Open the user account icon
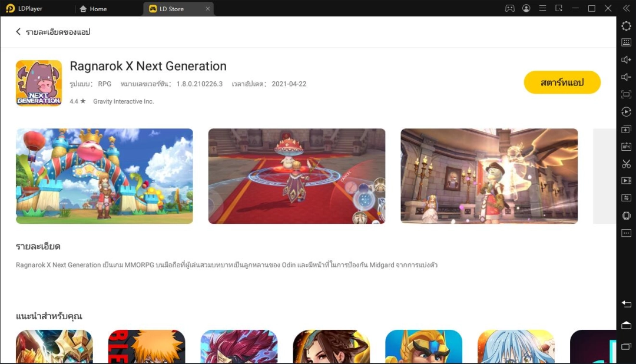The height and width of the screenshot is (364, 636). coord(526,8)
